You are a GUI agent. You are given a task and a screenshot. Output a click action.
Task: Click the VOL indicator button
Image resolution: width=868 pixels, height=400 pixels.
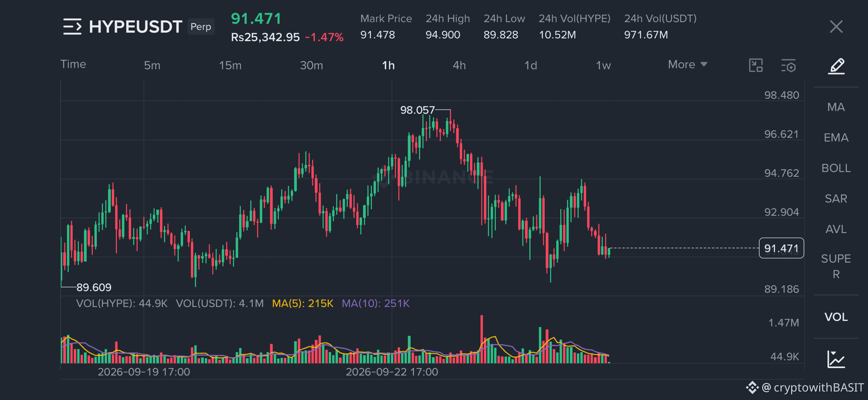(836, 317)
